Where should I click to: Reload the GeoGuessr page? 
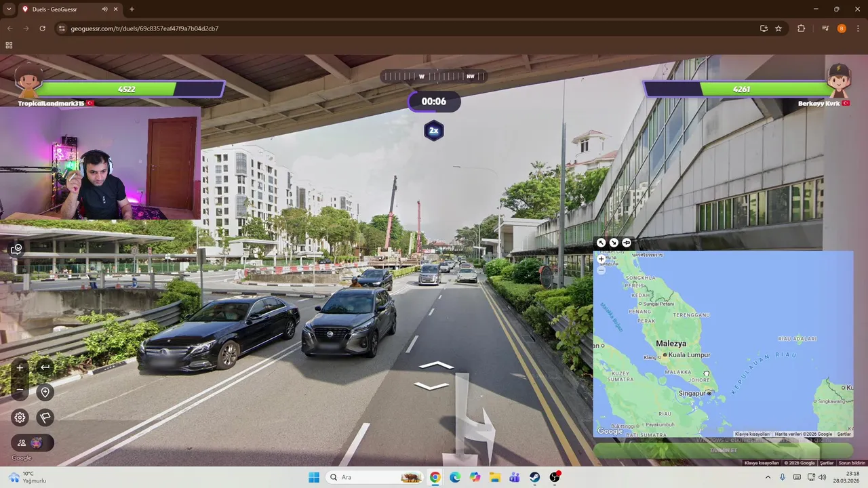pos(42,28)
